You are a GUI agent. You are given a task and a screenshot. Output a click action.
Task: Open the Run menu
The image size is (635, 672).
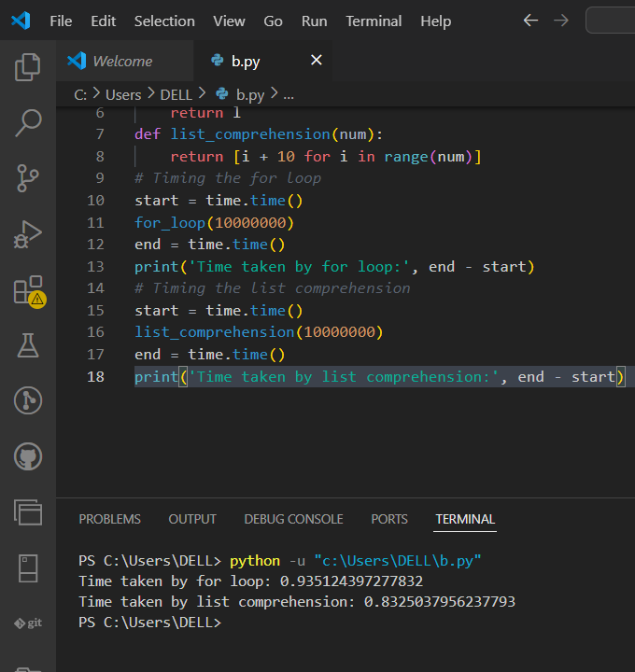pos(315,21)
